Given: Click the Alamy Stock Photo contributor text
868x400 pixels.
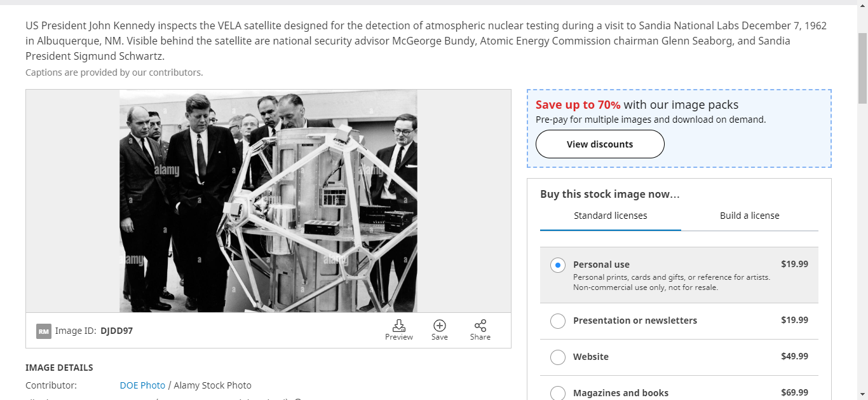Looking at the screenshot, I should pos(212,385).
